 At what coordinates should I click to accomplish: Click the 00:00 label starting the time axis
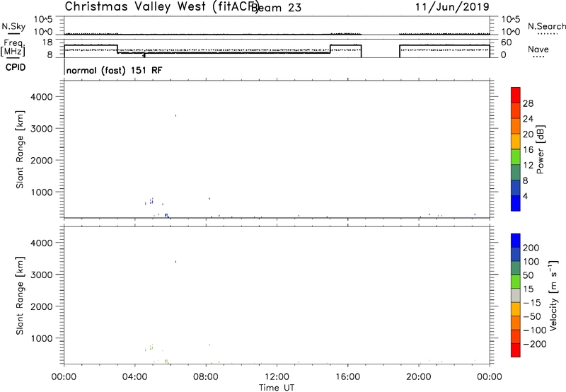(x=64, y=377)
